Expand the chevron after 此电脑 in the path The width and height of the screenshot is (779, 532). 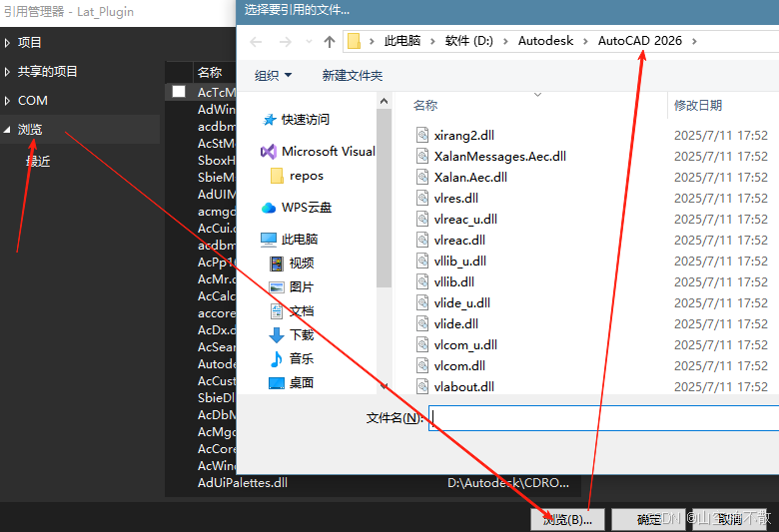(x=432, y=41)
